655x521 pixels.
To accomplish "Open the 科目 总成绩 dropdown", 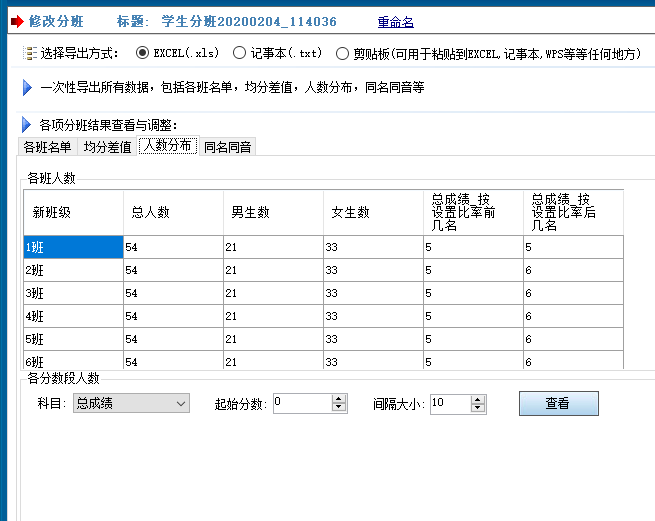I will pos(131,403).
